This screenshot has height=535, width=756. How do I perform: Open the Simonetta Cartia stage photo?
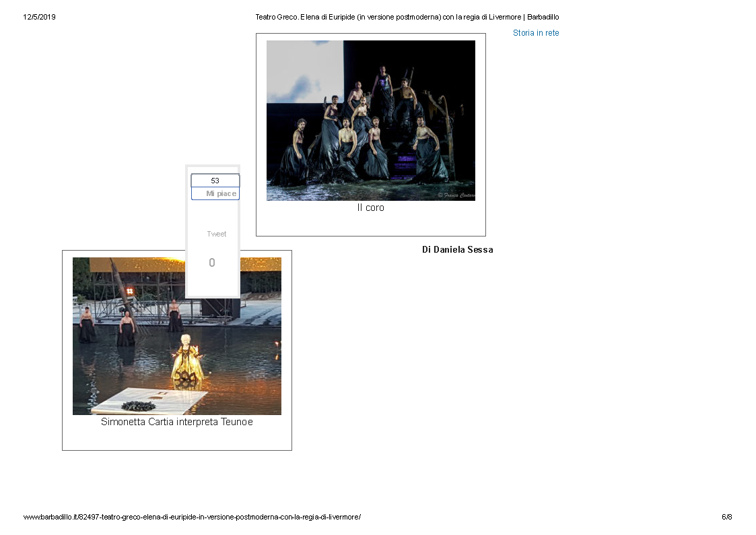click(177, 336)
